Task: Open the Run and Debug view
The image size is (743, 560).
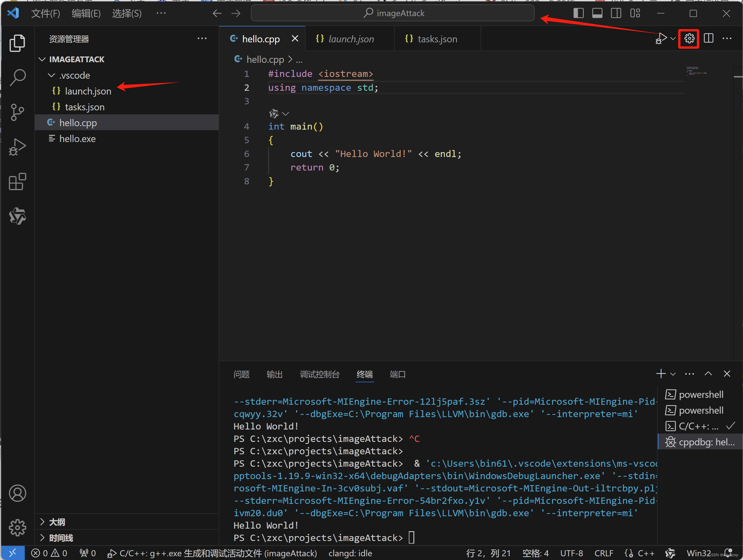Action: (17, 146)
